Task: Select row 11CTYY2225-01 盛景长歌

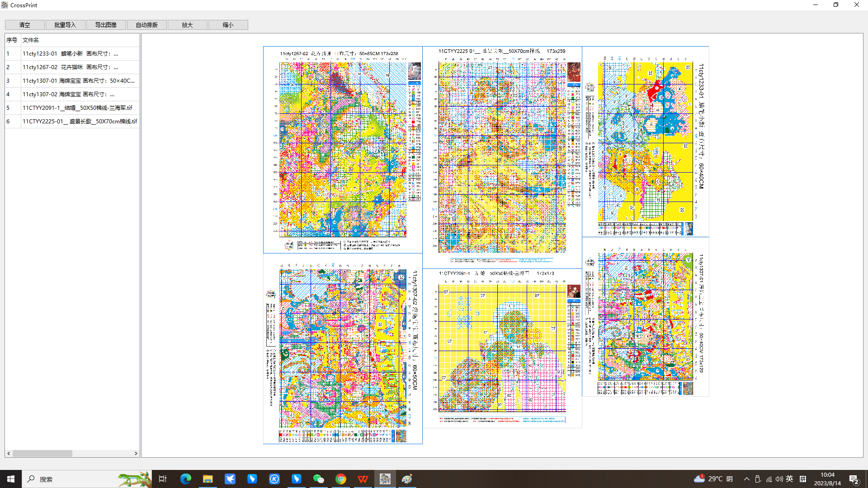Action: (72, 121)
